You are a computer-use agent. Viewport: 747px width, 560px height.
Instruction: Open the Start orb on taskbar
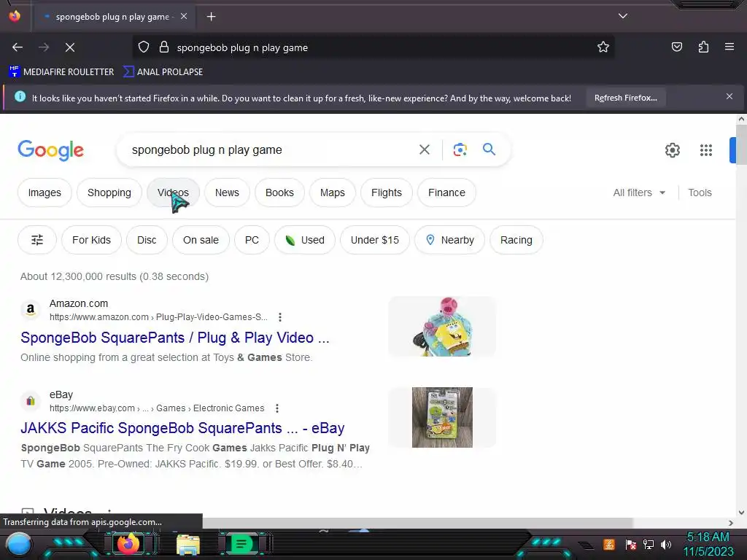click(x=18, y=545)
